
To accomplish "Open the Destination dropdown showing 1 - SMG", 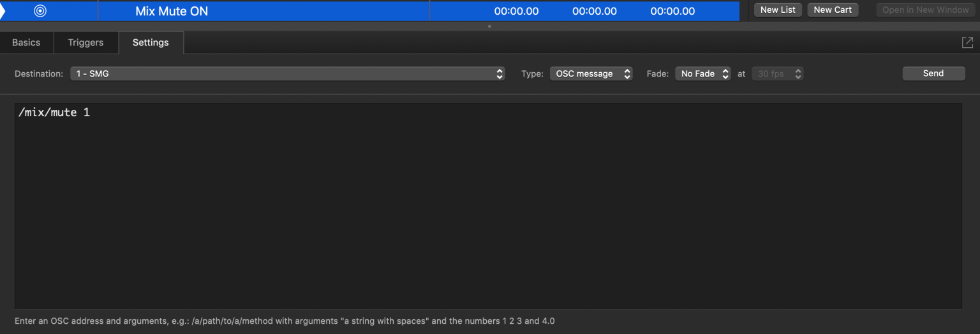I will click(288, 73).
